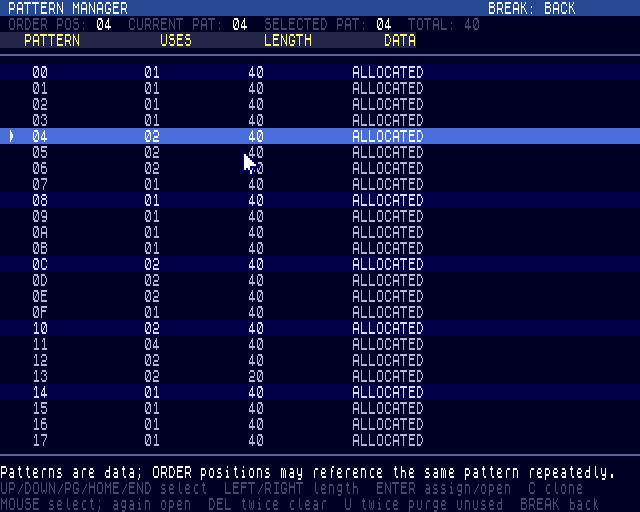The width and height of the screenshot is (640, 512).
Task: Click the LENGTH column header
Action: pyautogui.click(x=288, y=40)
